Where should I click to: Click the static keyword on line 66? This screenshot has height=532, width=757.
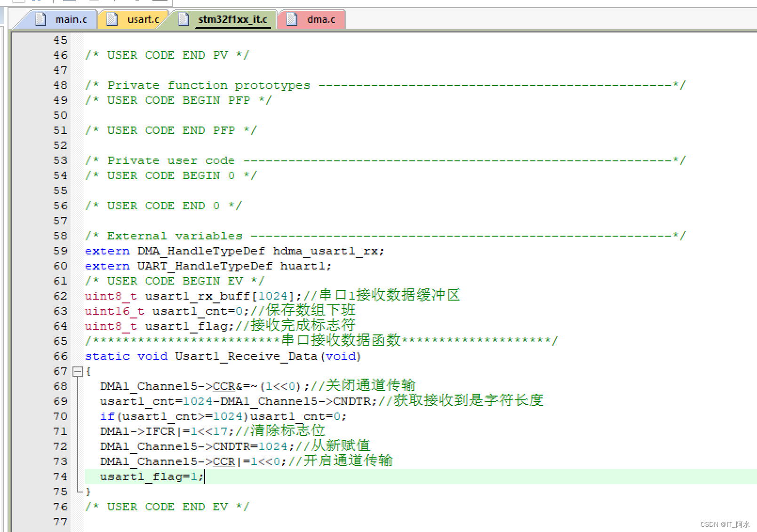click(x=107, y=356)
